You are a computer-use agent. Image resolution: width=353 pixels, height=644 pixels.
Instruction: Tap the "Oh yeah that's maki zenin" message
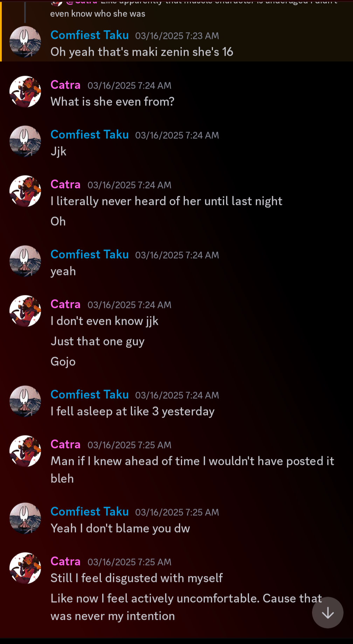coord(142,52)
